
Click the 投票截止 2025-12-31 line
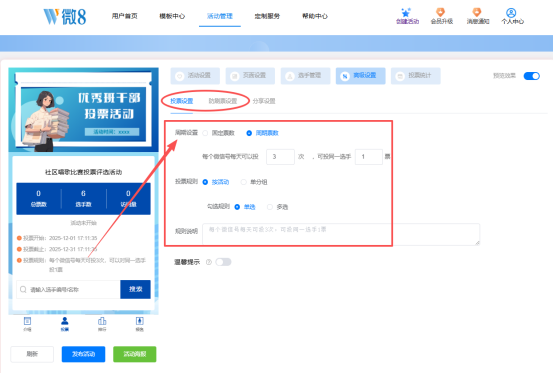(57, 249)
